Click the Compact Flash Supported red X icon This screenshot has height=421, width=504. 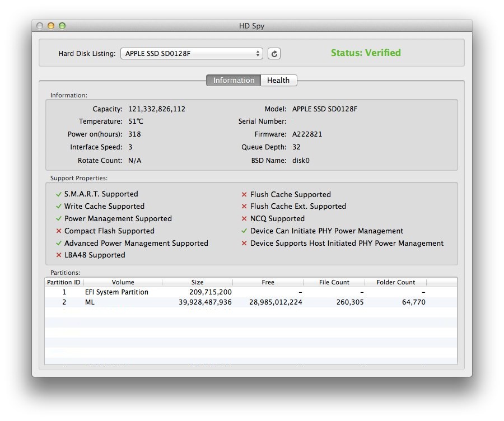[x=58, y=231]
